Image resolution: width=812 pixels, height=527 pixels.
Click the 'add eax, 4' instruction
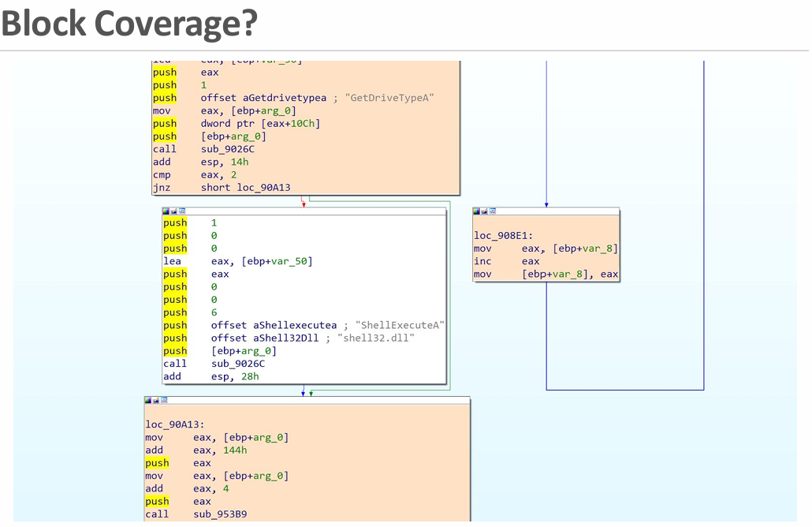coord(187,488)
